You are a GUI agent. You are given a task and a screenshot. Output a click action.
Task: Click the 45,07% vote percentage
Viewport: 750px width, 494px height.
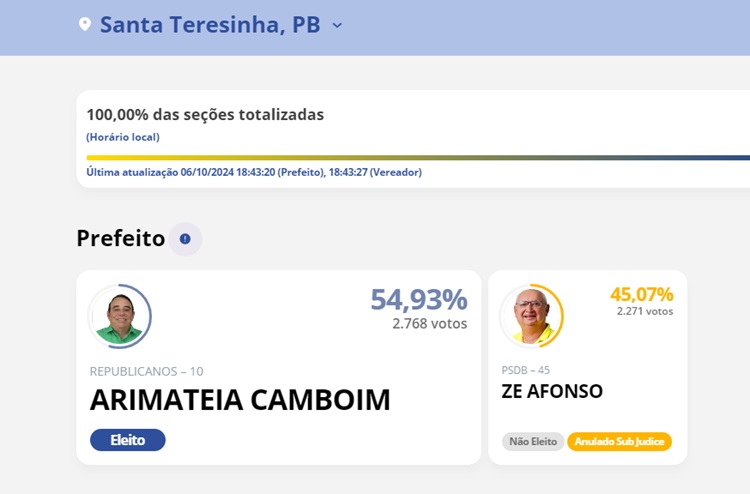click(641, 294)
